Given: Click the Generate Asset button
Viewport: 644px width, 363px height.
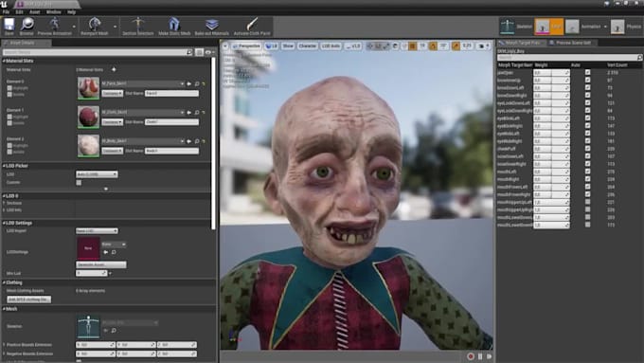Looking at the screenshot, I should 101,264.
